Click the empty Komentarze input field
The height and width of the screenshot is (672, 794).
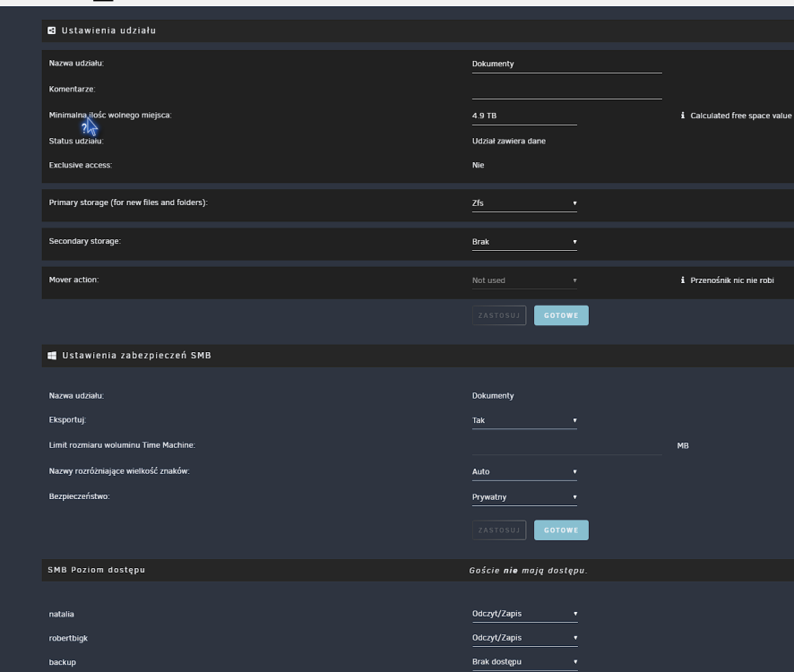click(x=566, y=90)
